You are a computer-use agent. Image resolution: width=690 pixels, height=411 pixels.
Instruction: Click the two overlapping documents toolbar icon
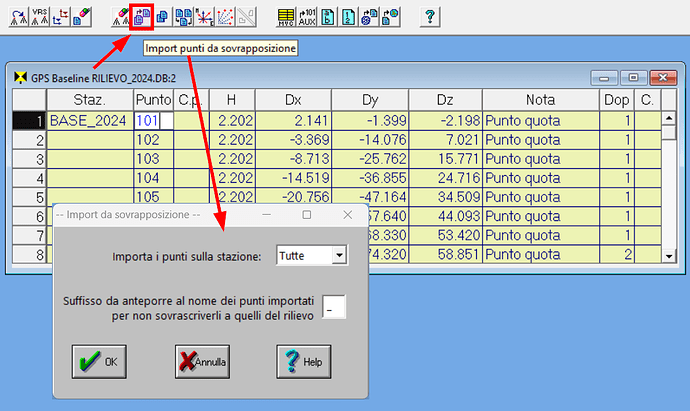162,17
